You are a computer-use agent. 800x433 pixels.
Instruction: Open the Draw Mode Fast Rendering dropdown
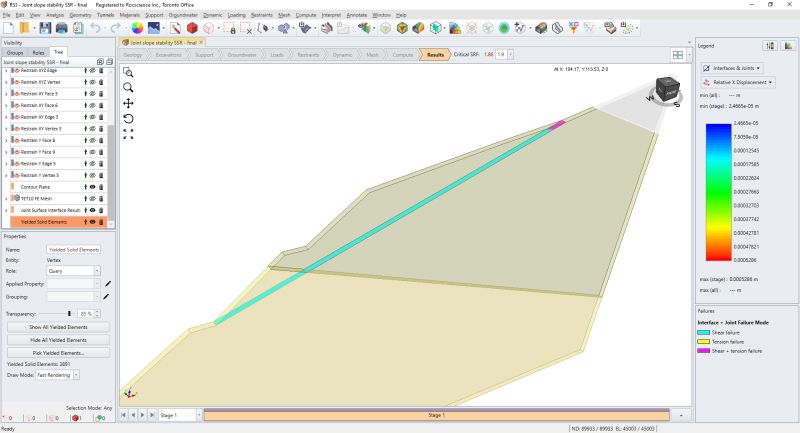tap(58, 375)
